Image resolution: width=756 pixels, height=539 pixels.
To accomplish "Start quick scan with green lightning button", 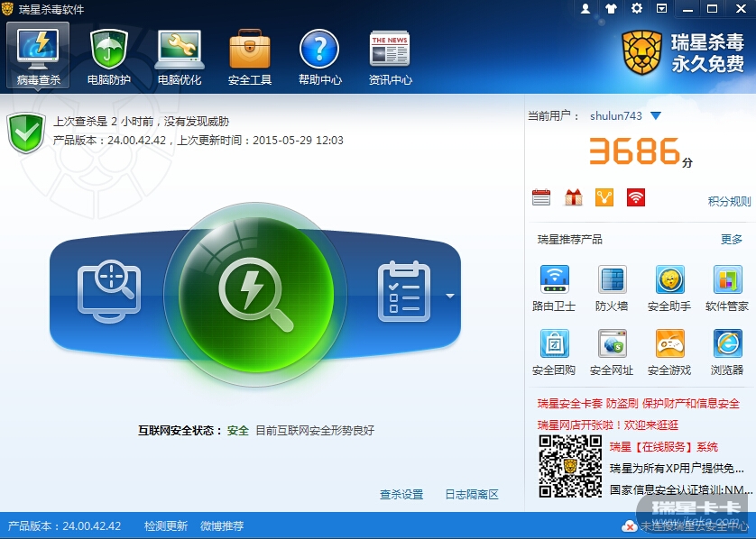I will [255, 295].
